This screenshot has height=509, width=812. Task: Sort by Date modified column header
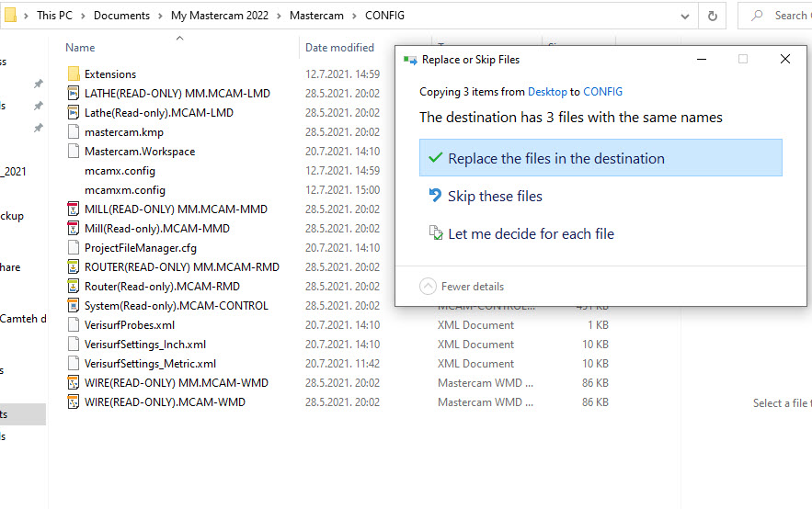coord(339,48)
